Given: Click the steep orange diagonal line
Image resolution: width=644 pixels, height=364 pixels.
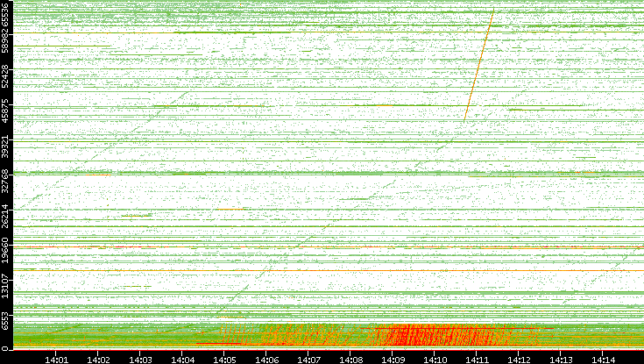Looking at the screenshot, I should coord(478,66).
